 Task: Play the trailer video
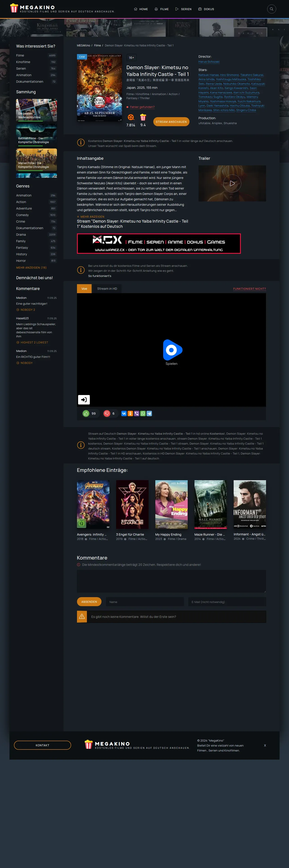[232, 184]
